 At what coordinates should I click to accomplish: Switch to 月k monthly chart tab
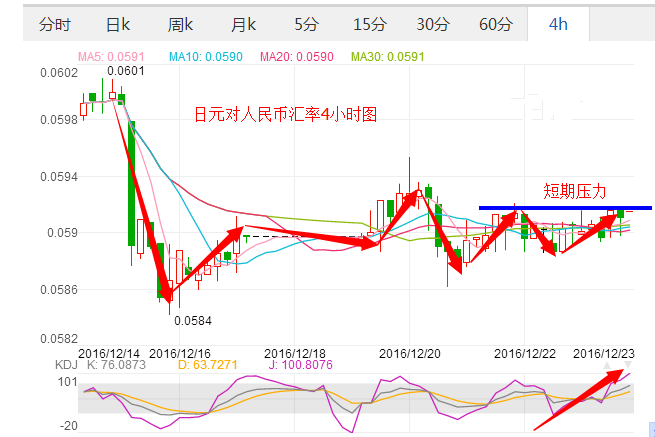click(x=244, y=24)
